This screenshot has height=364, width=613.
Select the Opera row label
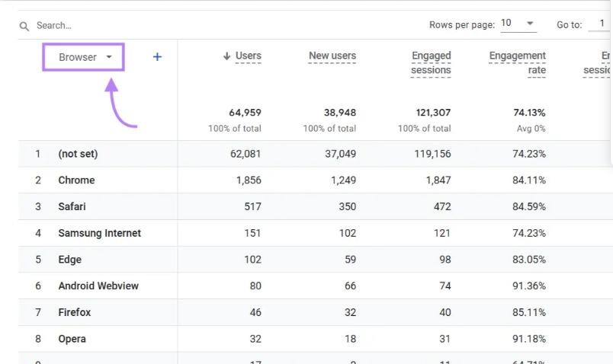click(72, 339)
